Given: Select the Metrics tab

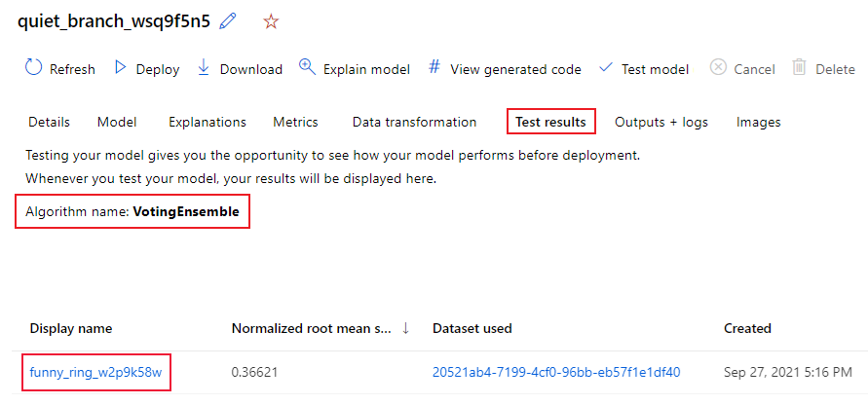Looking at the screenshot, I should click(x=295, y=122).
